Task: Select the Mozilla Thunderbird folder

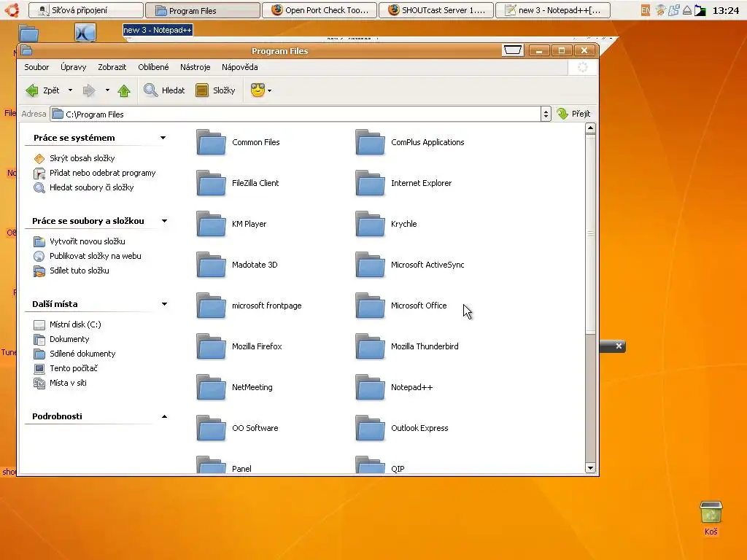Action: point(407,346)
